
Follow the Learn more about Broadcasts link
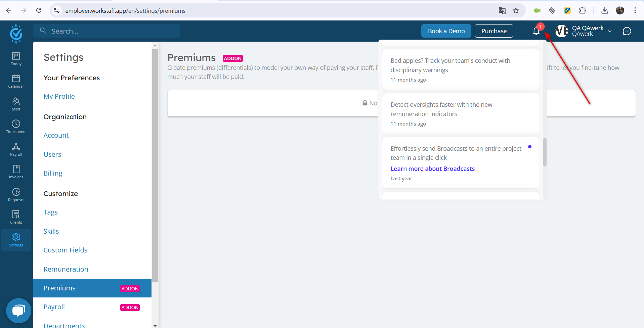click(x=433, y=169)
